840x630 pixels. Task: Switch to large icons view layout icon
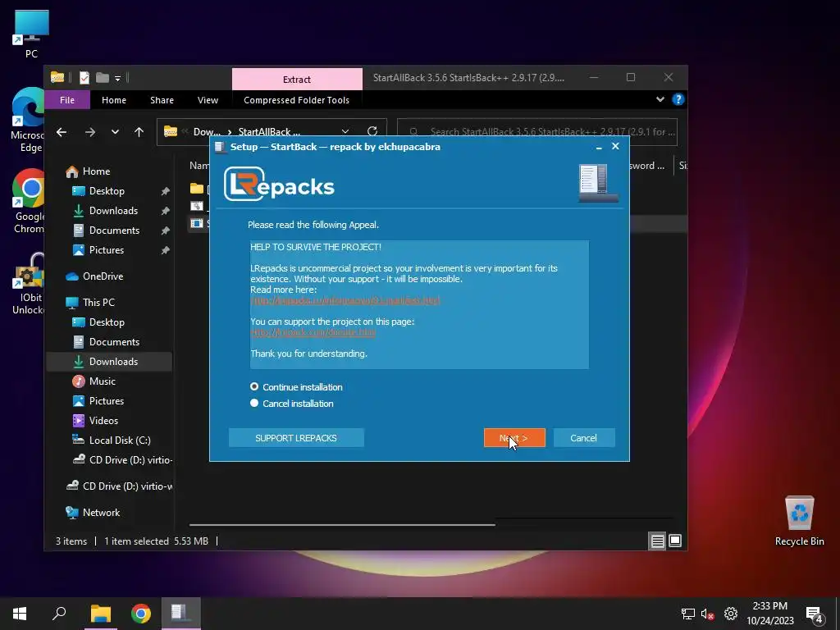pyautogui.click(x=675, y=541)
